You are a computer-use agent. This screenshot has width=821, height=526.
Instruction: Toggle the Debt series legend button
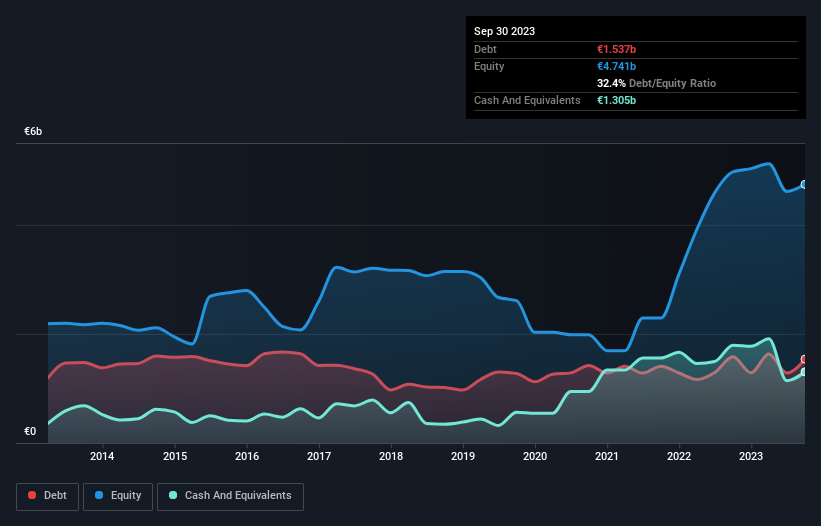(48, 496)
